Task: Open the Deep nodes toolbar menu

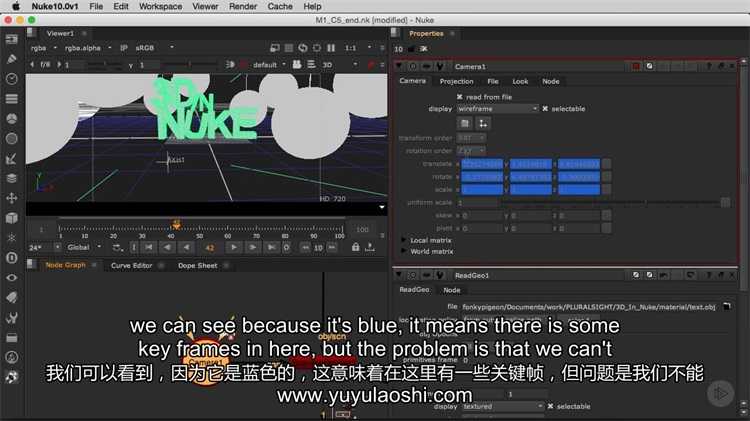Action: [x=11, y=258]
